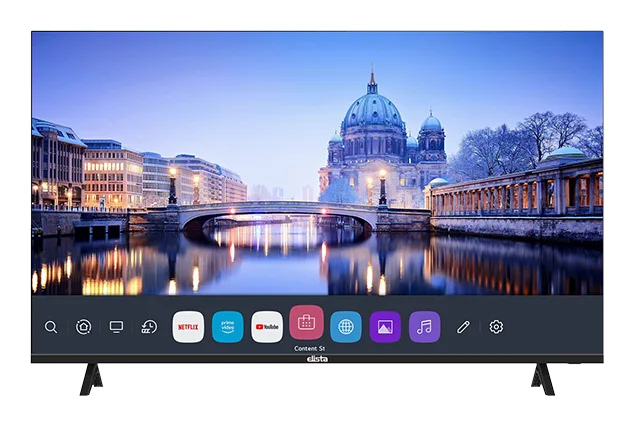The height and width of the screenshot is (423, 637).
Task: Open the highlighted Content Store tile
Action: [306, 322]
